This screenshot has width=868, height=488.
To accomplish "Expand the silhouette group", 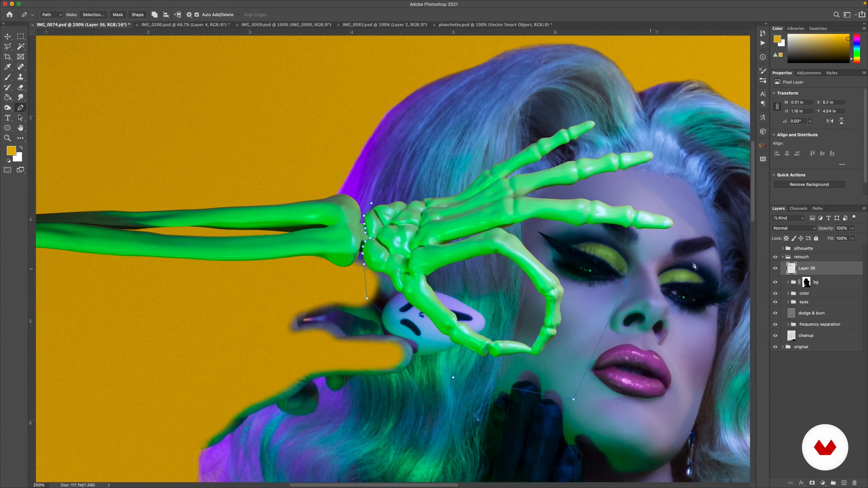I will tap(782, 248).
